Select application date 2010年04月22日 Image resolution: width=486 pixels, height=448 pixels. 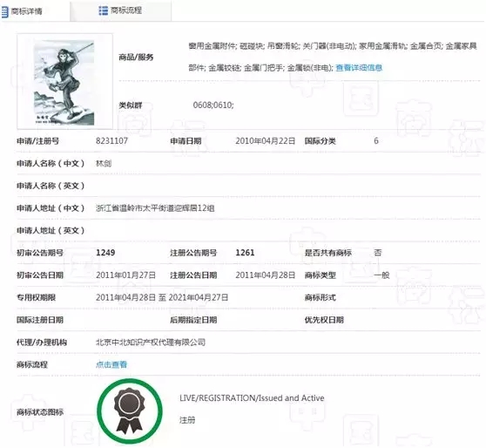[x=265, y=141]
